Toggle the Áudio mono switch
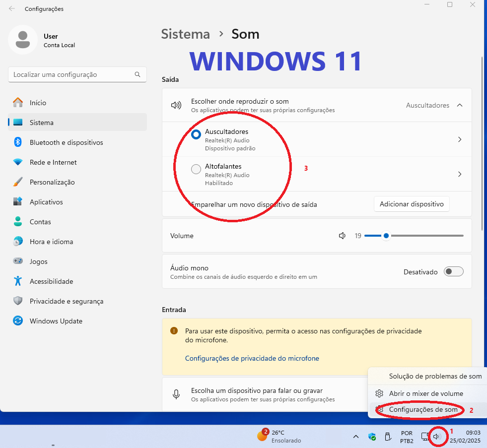 coord(453,272)
